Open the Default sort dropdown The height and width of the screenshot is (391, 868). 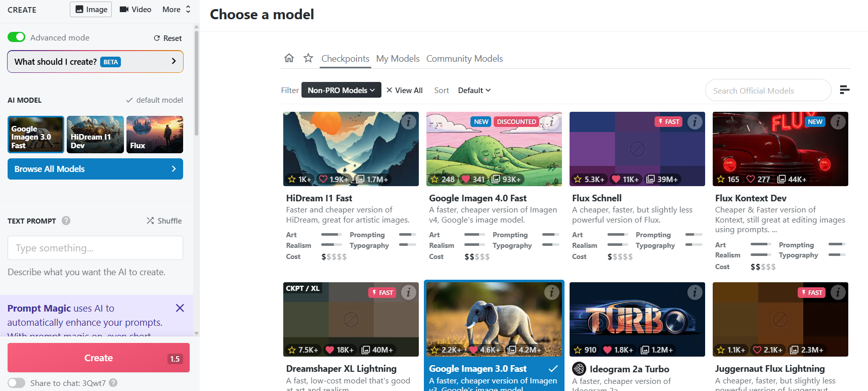[x=474, y=90]
